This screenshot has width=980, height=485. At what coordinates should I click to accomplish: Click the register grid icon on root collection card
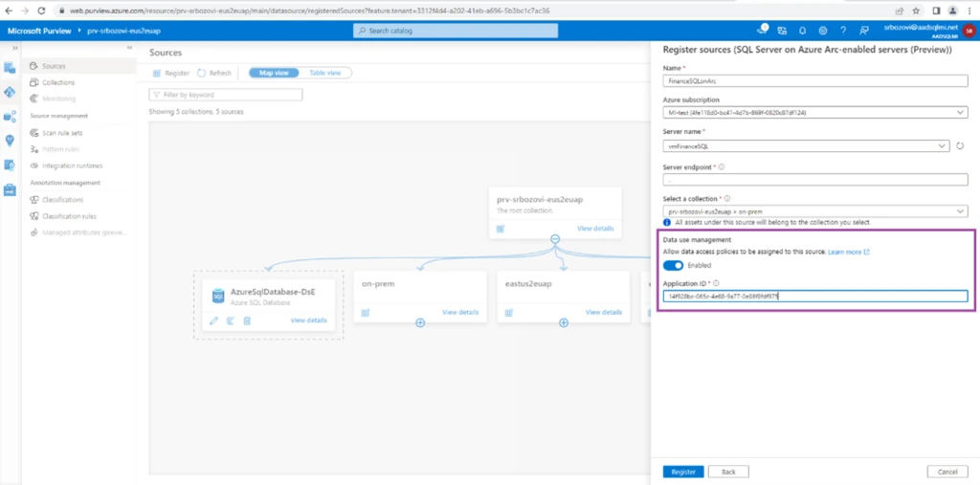[500, 229]
